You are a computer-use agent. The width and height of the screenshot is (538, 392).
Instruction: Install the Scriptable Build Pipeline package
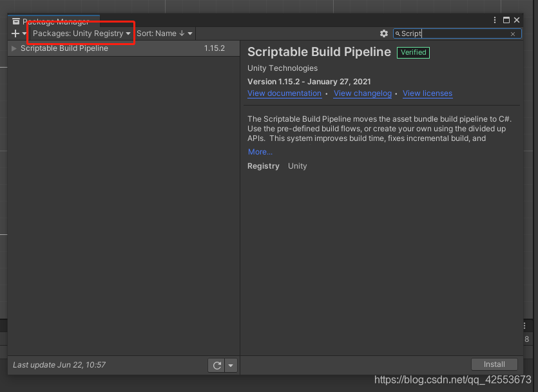click(494, 364)
